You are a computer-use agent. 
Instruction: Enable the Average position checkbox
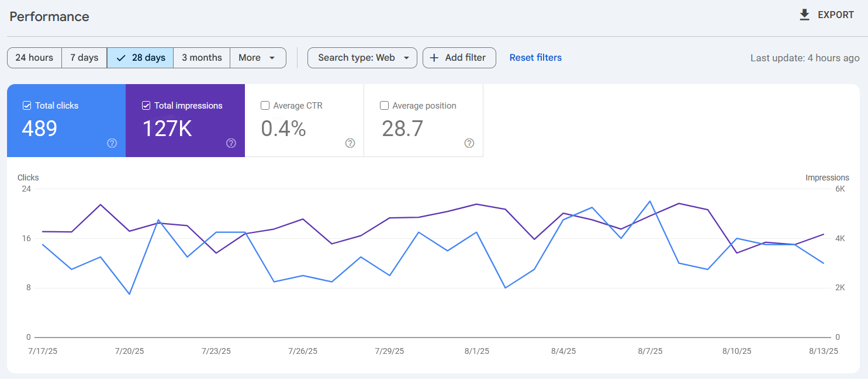coord(384,106)
